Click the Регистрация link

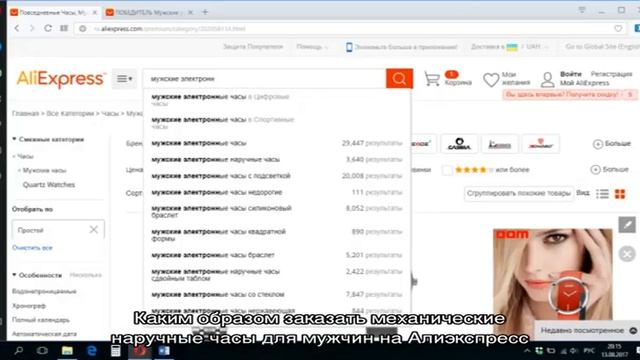pos(611,74)
